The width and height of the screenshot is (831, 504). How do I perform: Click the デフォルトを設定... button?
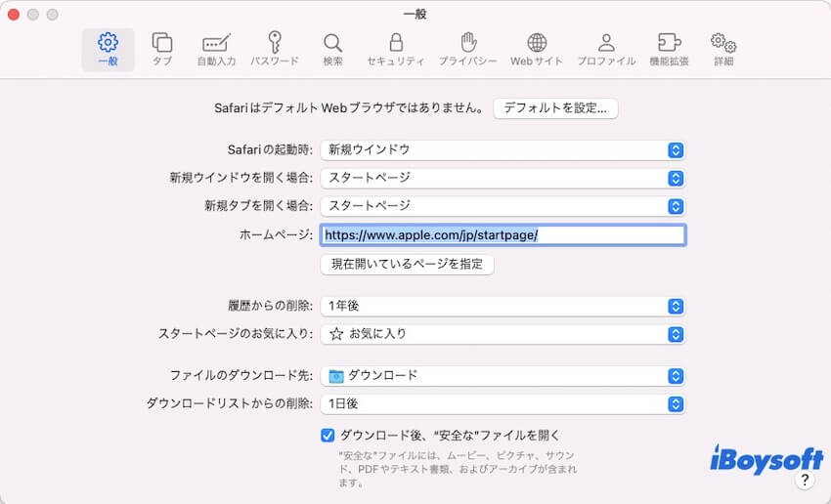point(555,108)
